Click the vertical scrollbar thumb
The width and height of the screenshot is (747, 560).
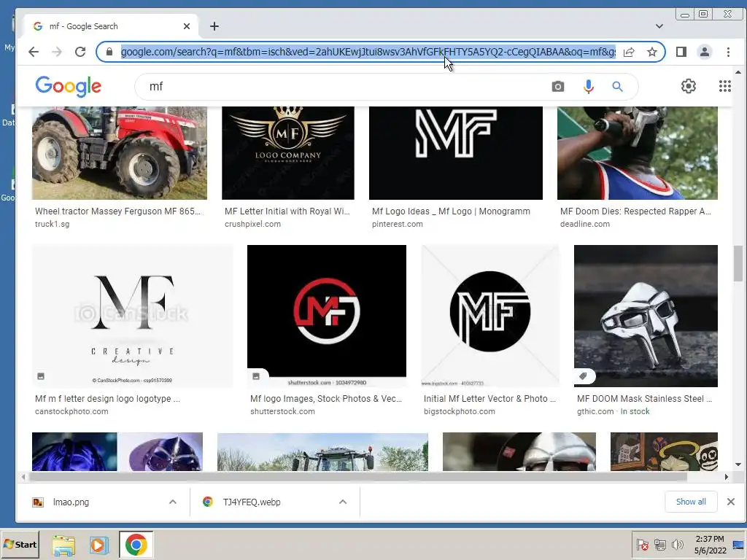tap(738, 263)
